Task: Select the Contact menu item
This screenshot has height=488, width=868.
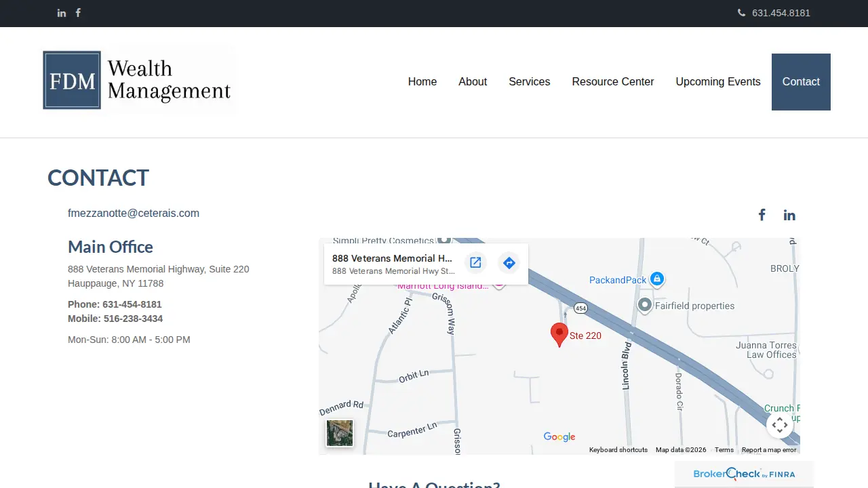Action: [801, 82]
